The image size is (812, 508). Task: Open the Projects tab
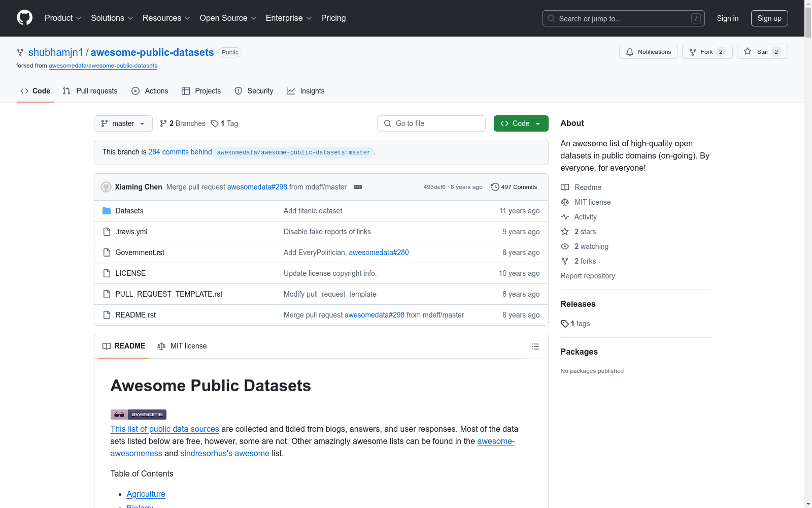point(201,91)
